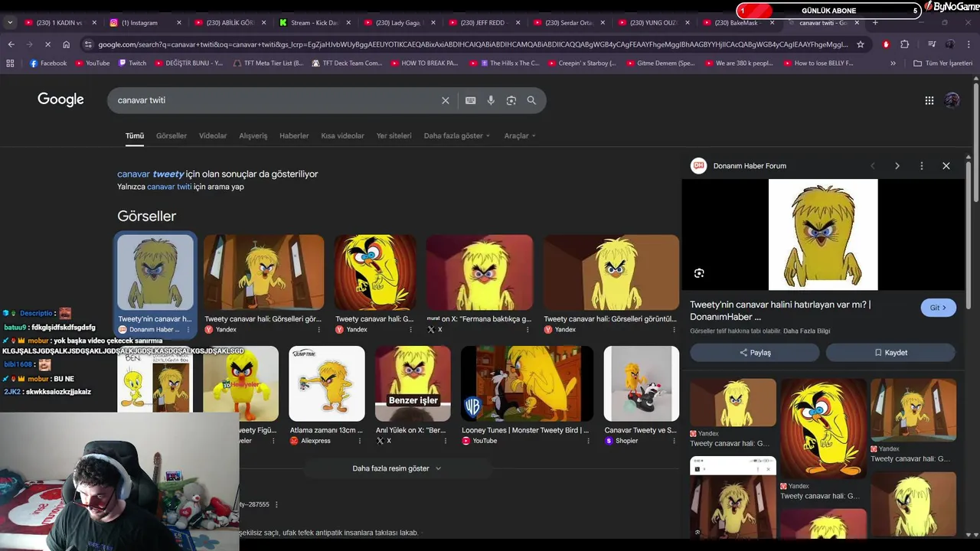Select the first Donanım Haber Tweety thumbnail
Viewport: 980px width, 551px height.
[155, 272]
